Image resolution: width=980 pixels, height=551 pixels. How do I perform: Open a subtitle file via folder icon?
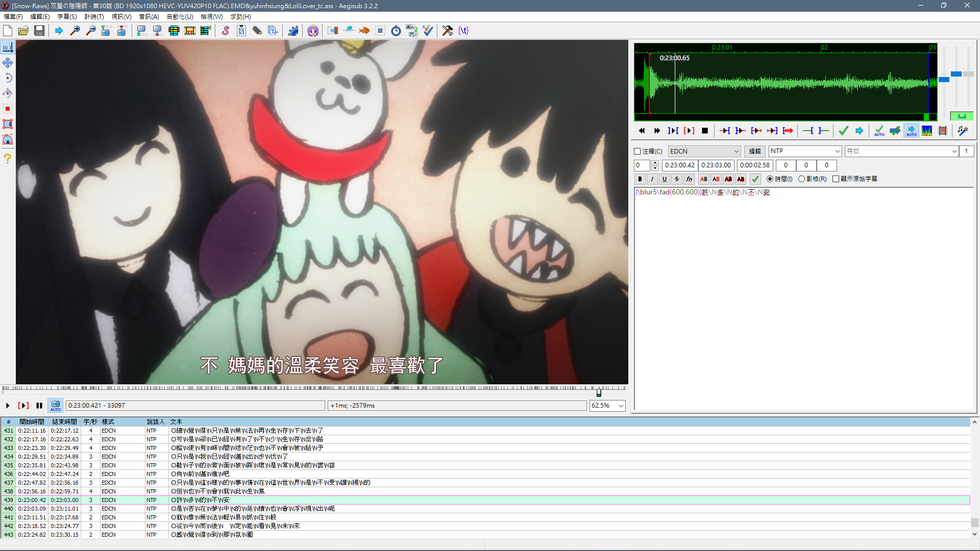pyautogui.click(x=23, y=31)
